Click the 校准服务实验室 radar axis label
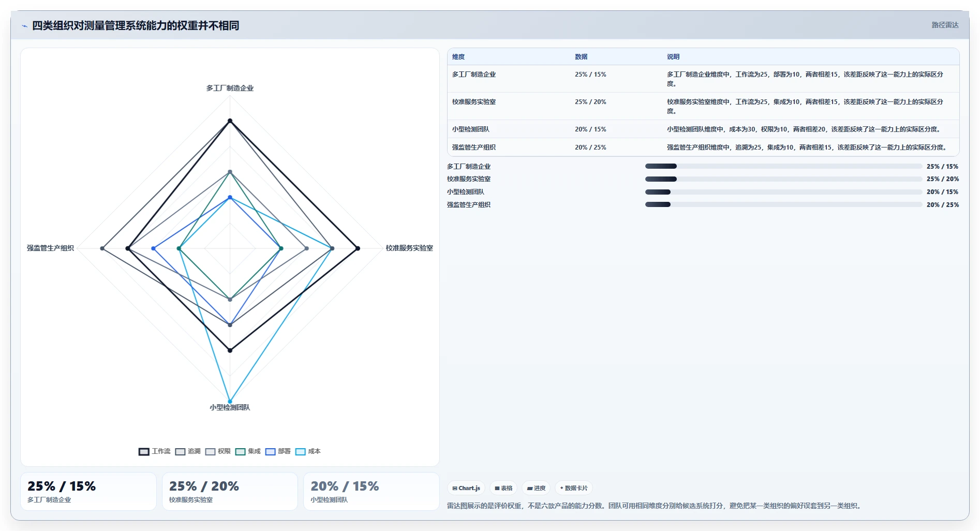 pyautogui.click(x=409, y=248)
